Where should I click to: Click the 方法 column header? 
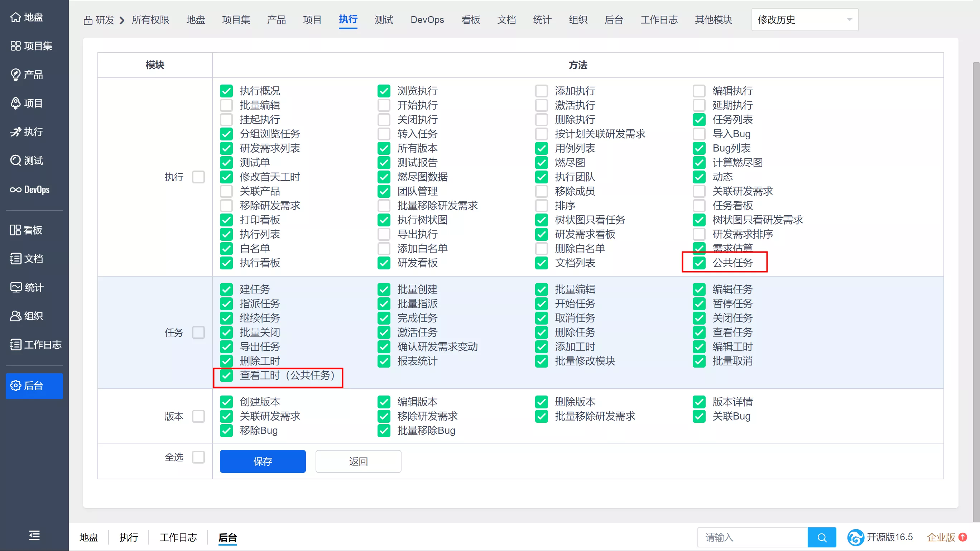pos(578,65)
